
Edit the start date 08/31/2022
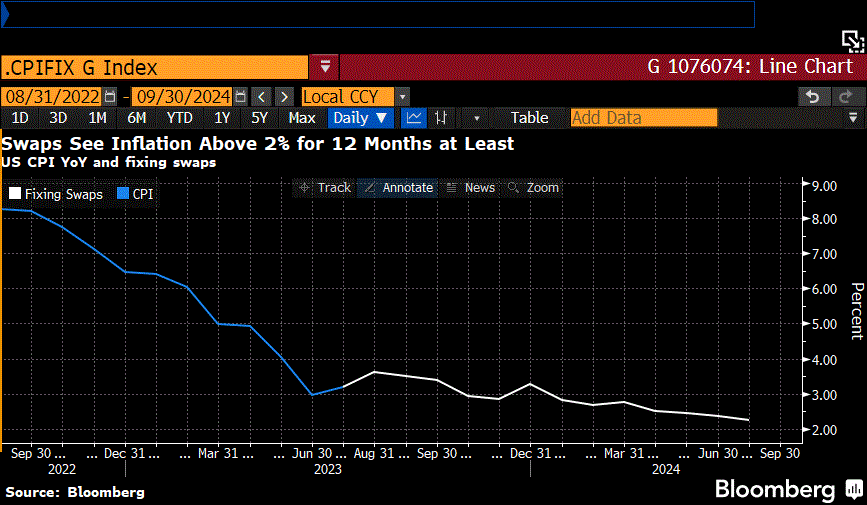point(52,97)
